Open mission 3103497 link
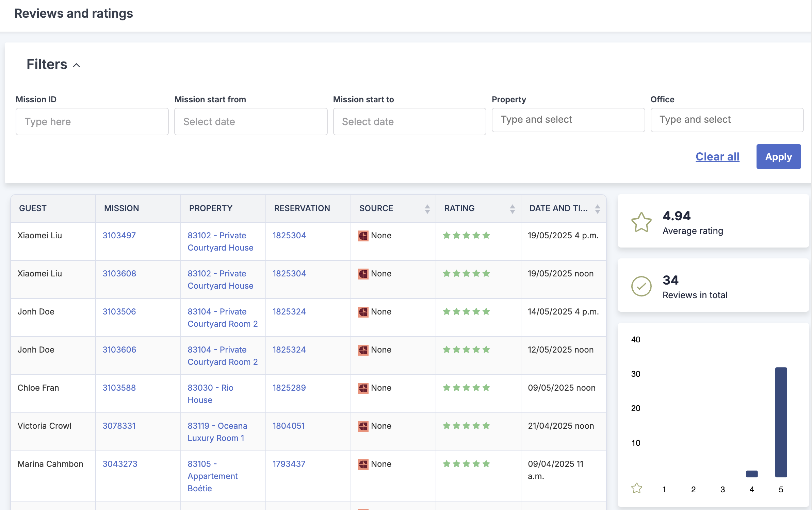 [119, 235]
